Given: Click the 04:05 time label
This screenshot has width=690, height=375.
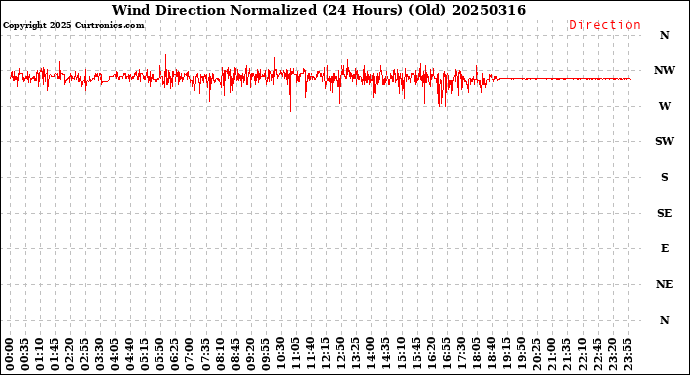Looking at the screenshot, I should point(115,354).
